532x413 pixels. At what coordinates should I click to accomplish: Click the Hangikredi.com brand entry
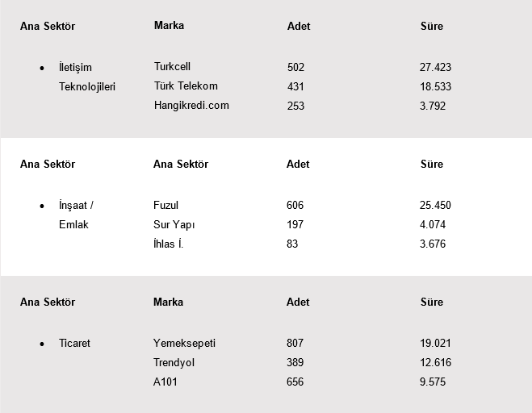[191, 106]
